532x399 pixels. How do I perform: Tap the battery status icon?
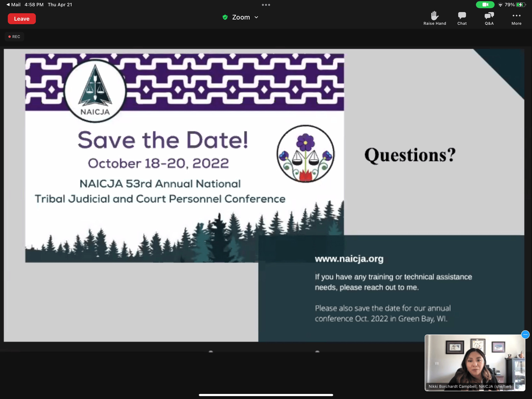521,4
